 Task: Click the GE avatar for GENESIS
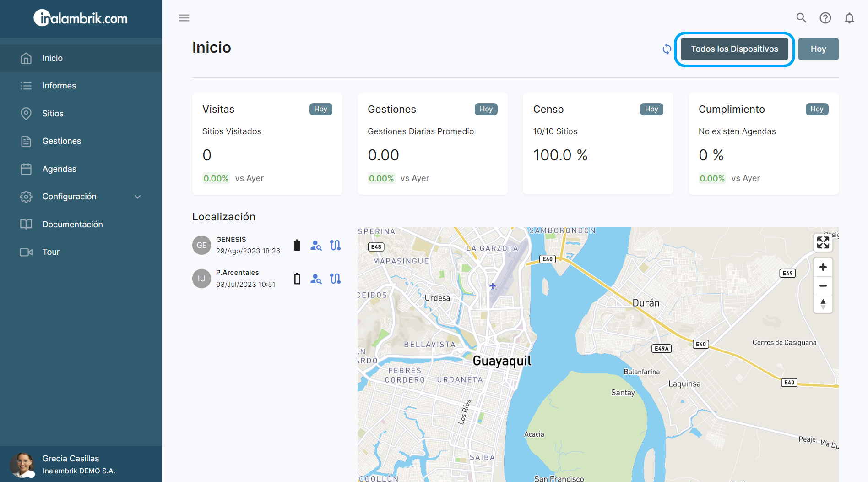point(201,245)
